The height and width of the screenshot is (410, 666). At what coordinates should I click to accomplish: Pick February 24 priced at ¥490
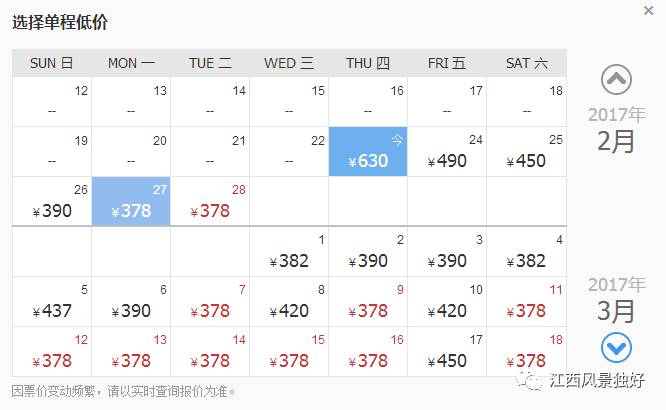coord(447,152)
